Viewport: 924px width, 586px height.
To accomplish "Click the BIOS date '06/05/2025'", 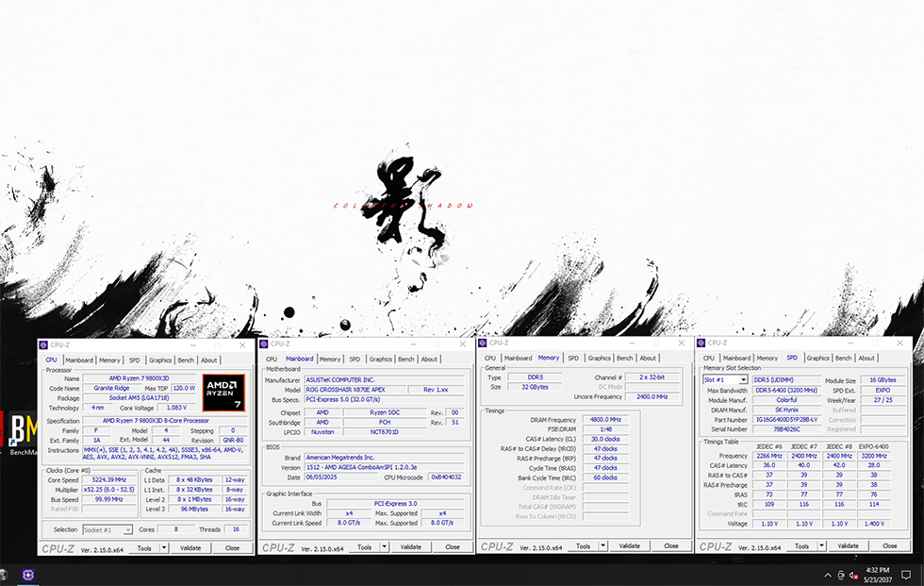I will click(x=340, y=477).
